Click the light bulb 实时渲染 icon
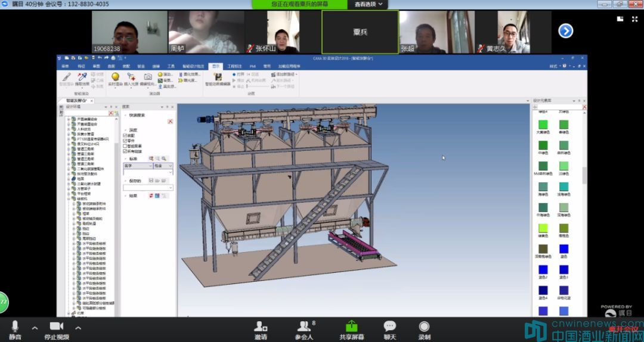The height and width of the screenshot is (342, 644). pyautogui.click(x=115, y=77)
